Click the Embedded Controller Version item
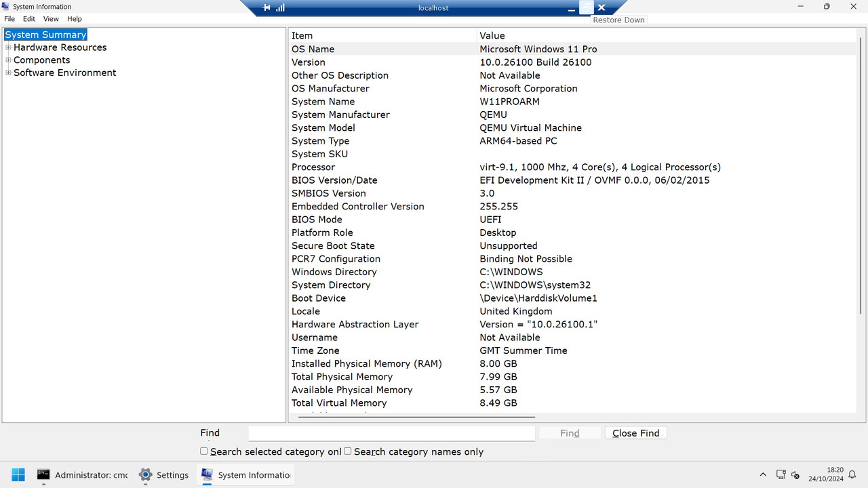 [358, 207]
